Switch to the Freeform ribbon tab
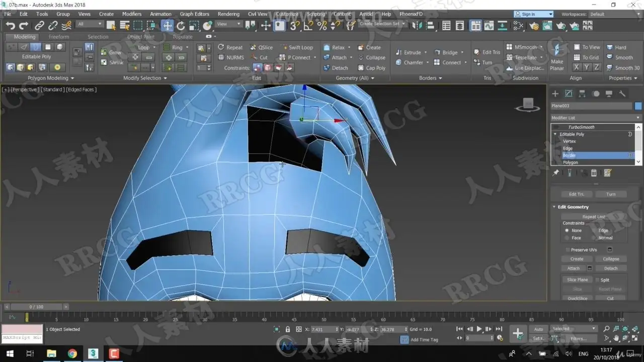The image size is (644, 362). coord(59,37)
